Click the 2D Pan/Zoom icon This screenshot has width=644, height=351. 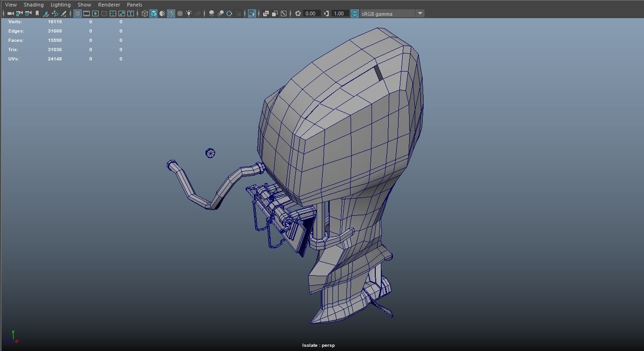[55, 13]
